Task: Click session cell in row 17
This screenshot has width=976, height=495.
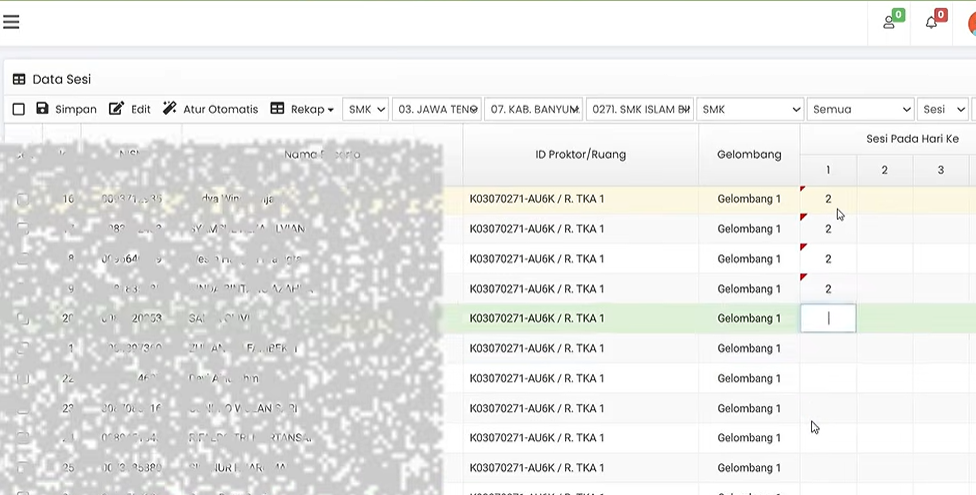Action: click(x=828, y=229)
